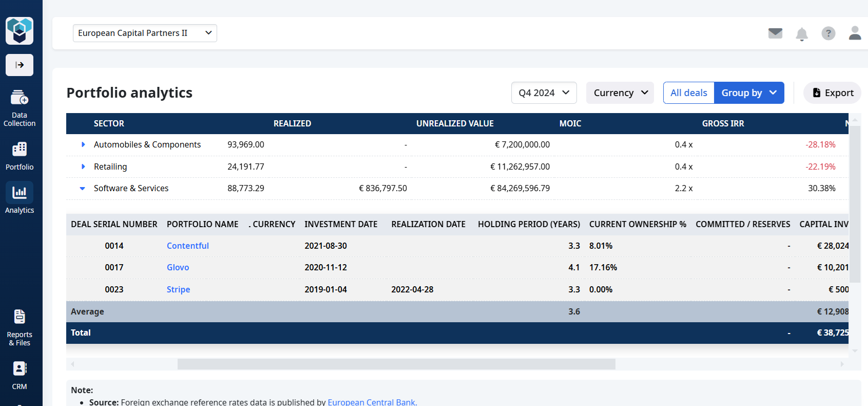Open the European Capital Partners II fund selector
The image size is (868, 406).
145,33
